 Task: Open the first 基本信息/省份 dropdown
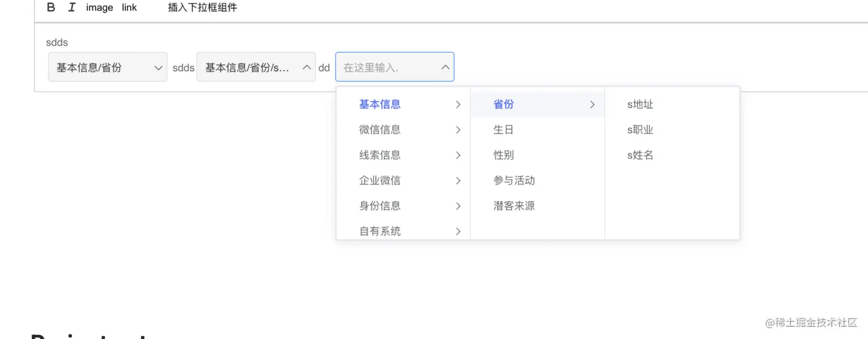click(107, 67)
